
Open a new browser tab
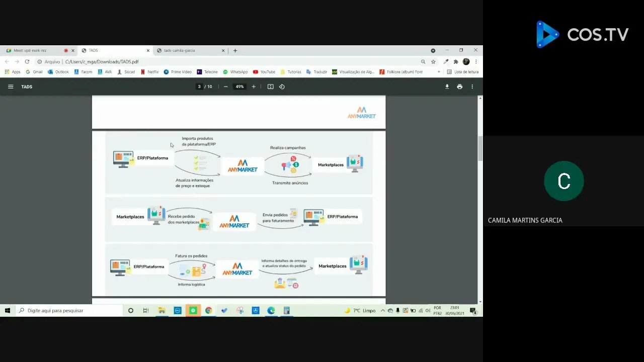tap(235, 50)
